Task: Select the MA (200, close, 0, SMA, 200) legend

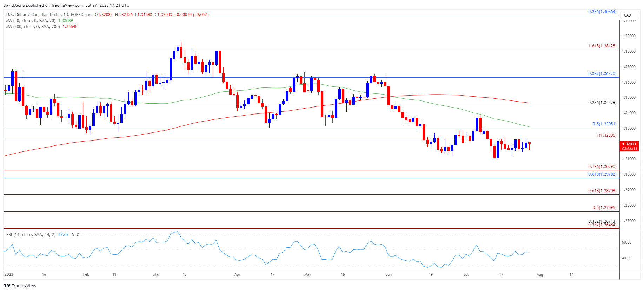Action: coord(33,27)
